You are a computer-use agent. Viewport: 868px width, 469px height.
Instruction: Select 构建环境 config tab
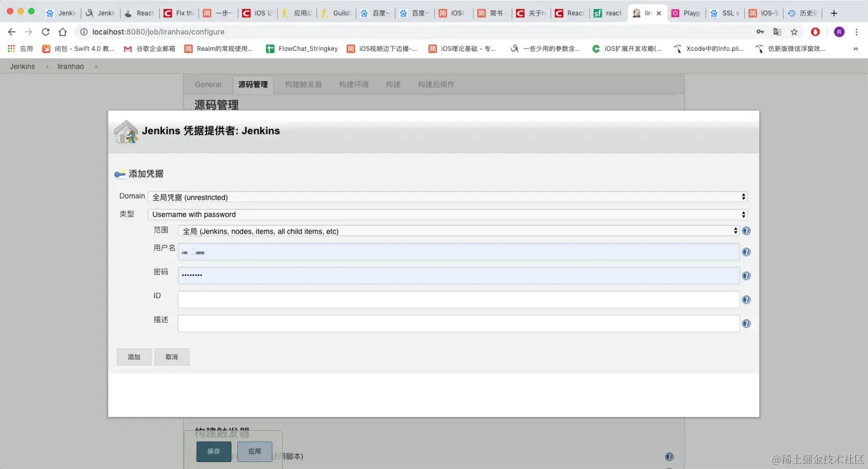tap(354, 84)
